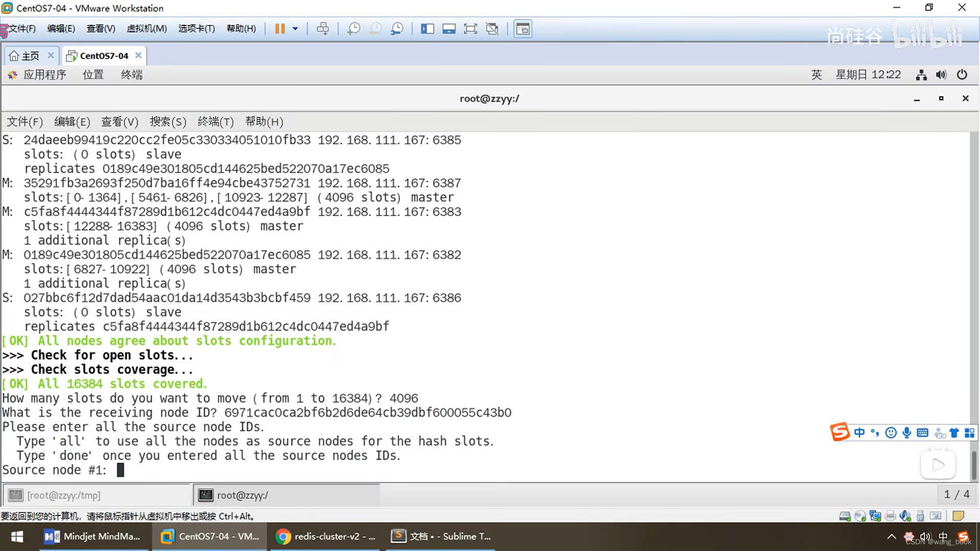Open the power options dropdown arrow
Screen dimensions: 980x551
pyautogui.click(x=295, y=29)
